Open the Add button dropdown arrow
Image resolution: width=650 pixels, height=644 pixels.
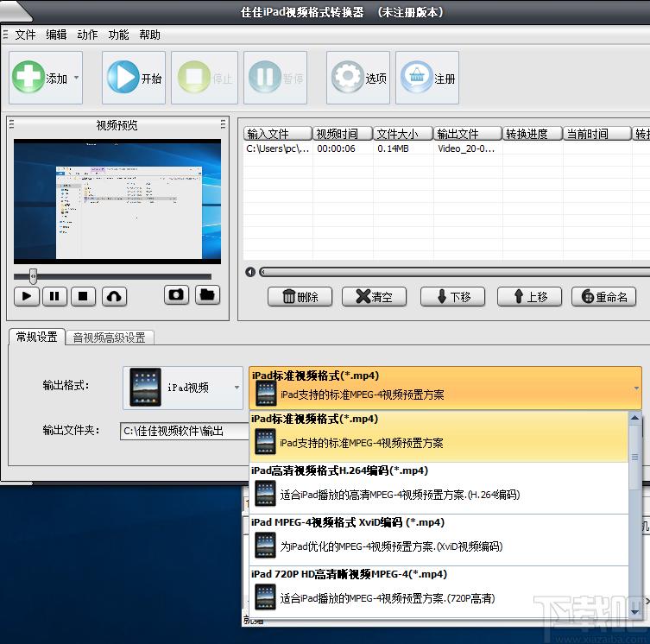click(x=76, y=78)
